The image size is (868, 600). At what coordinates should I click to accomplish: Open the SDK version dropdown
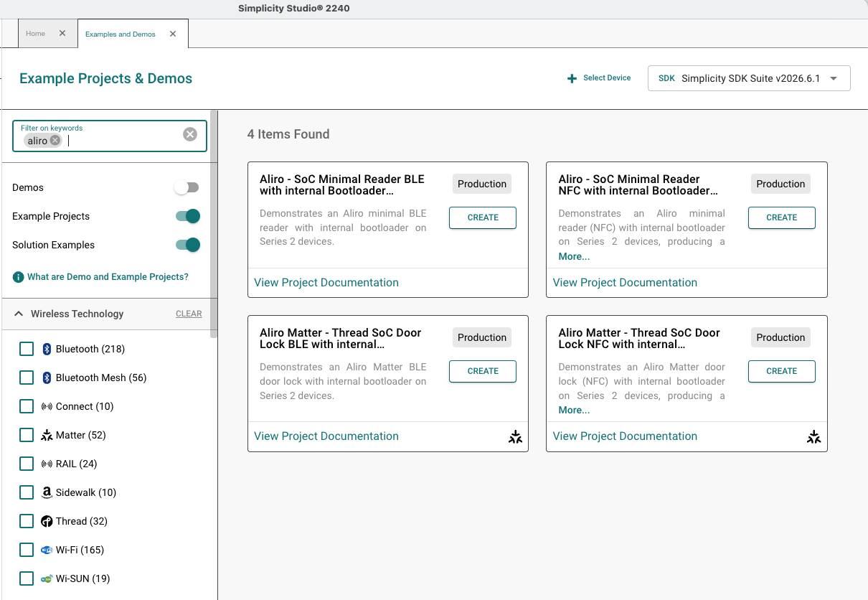749,78
